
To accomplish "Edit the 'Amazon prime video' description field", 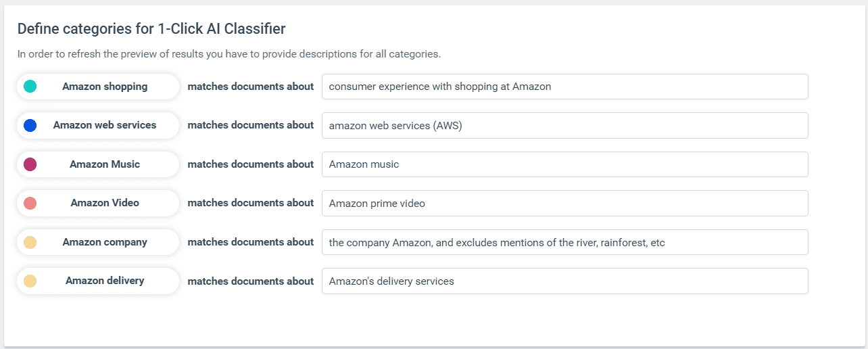I will click(x=564, y=203).
